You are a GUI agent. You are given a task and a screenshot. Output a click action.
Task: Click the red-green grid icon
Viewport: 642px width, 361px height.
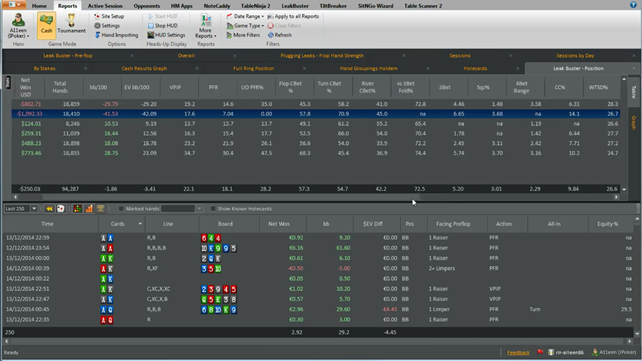point(77,209)
